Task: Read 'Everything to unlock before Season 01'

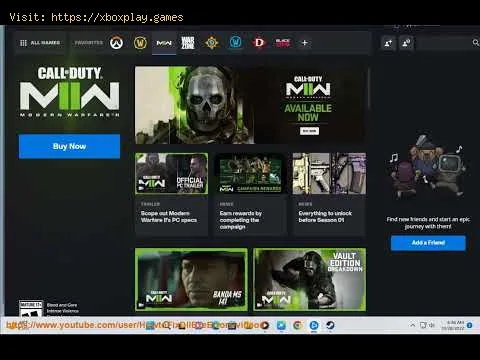Action: [325, 217]
